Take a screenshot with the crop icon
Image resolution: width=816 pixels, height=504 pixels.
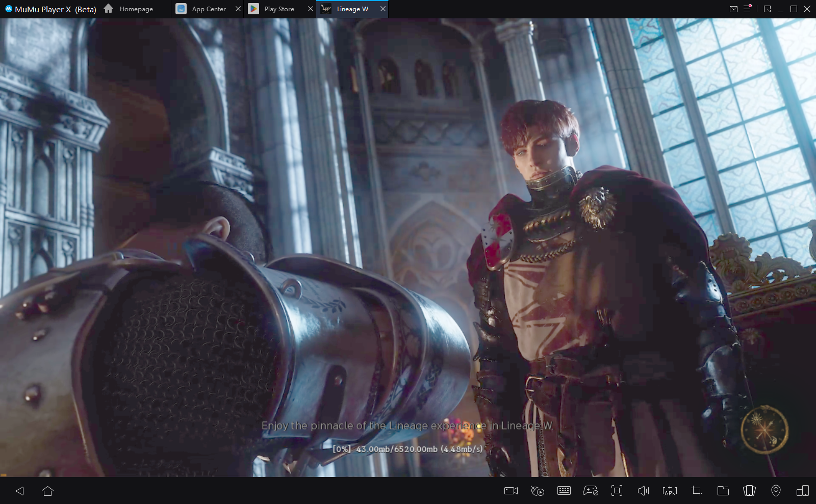(697, 491)
